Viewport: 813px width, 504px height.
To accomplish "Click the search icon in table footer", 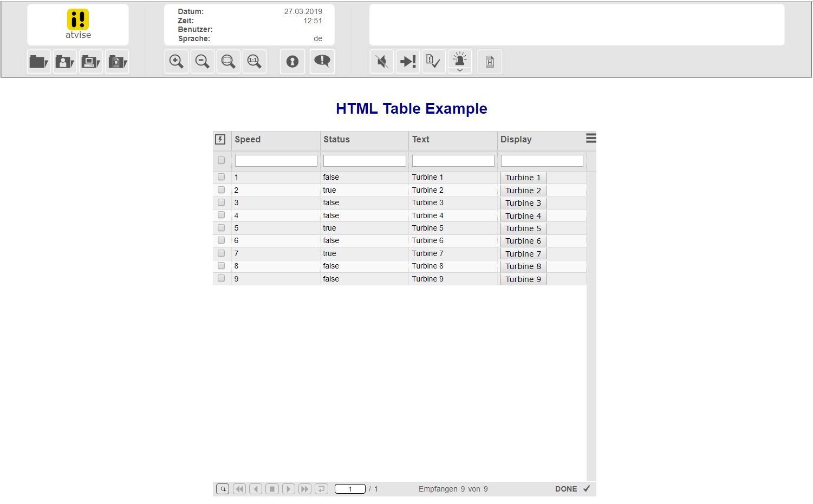I will tap(223, 489).
